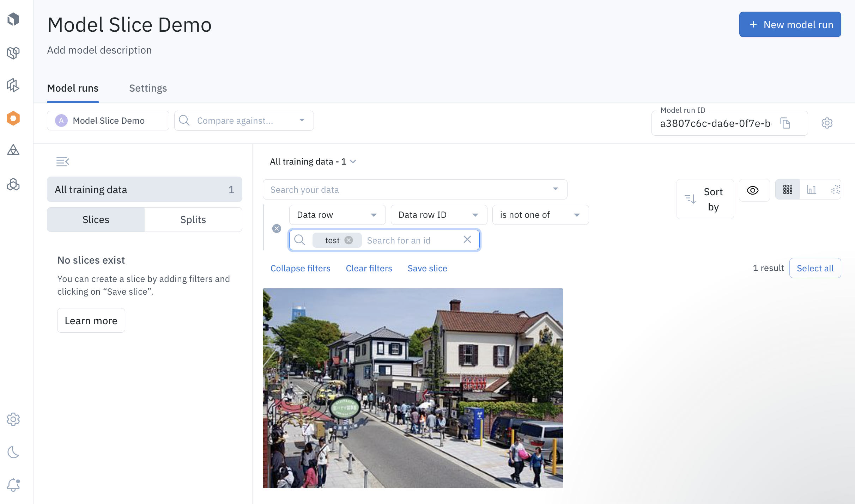Remove the test filter tag
The width and height of the screenshot is (855, 504).
(350, 239)
